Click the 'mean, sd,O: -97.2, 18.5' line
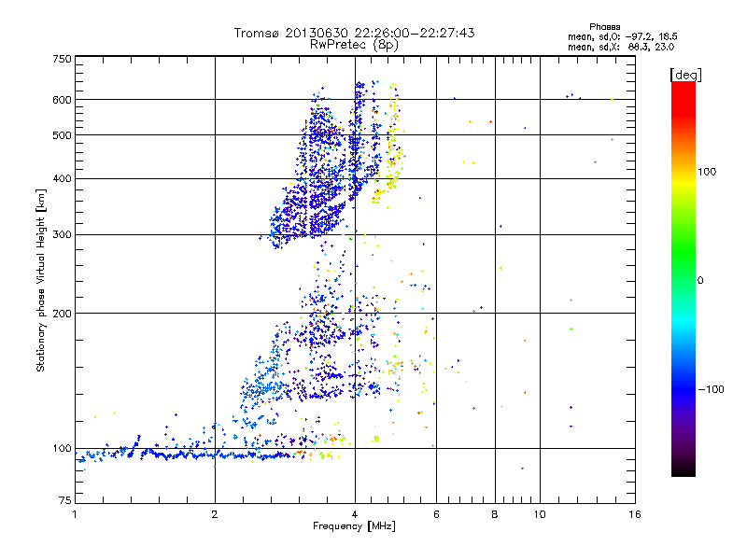The height and width of the screenshot is (560, 747). 623,36
